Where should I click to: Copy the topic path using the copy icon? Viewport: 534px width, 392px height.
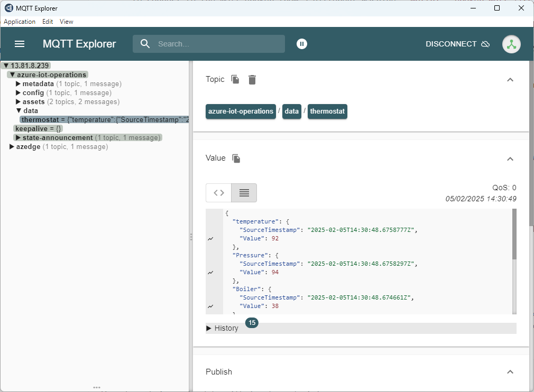[234, 79]
